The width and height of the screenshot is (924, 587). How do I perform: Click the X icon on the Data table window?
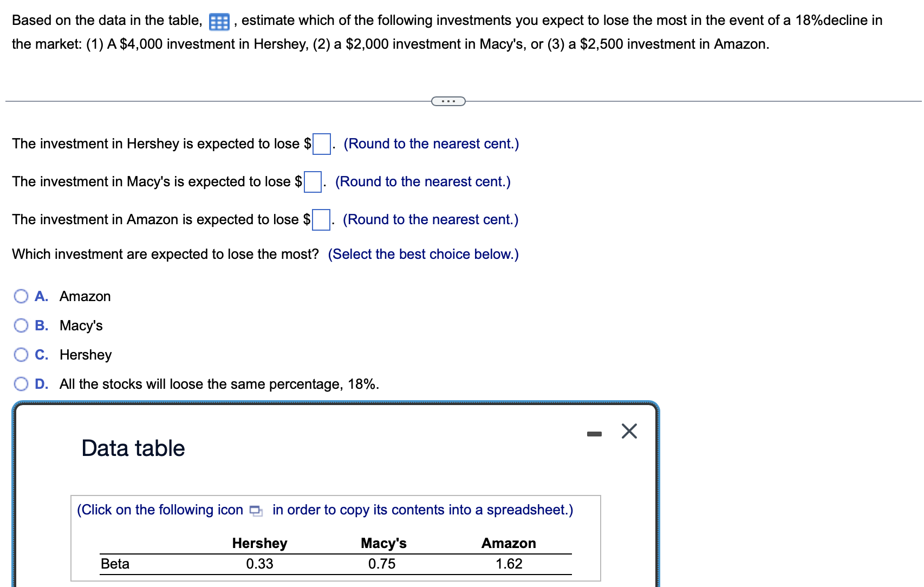tap(628, 432)
